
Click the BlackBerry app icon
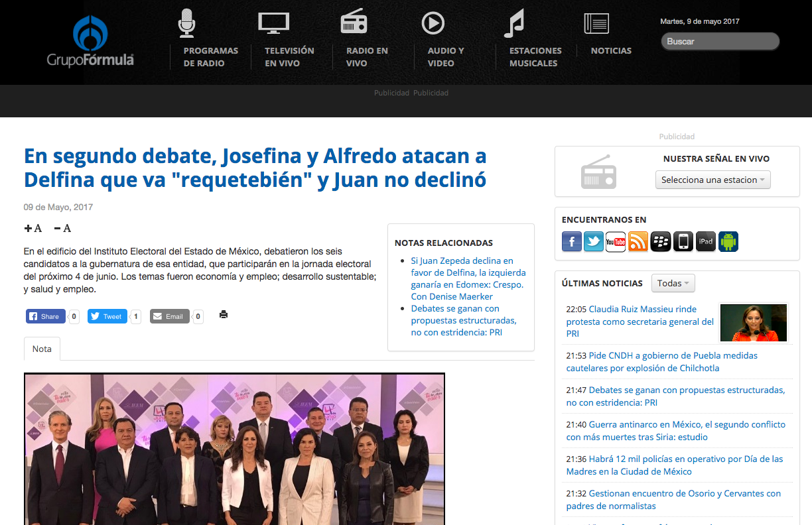click(x=661, y=242)
